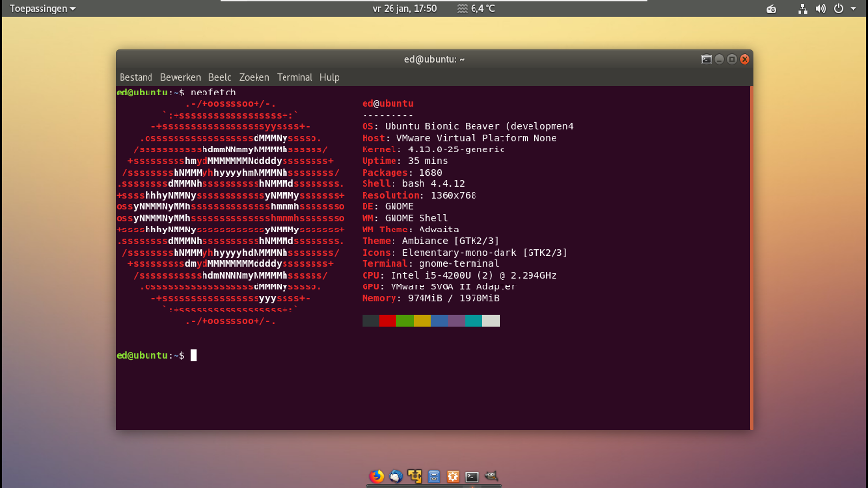Click the 'Theme: Ambiance [GTK2/3]' line
Image resolution: width=868 pixels, height=488 pixels.
[x=431, y=241]
